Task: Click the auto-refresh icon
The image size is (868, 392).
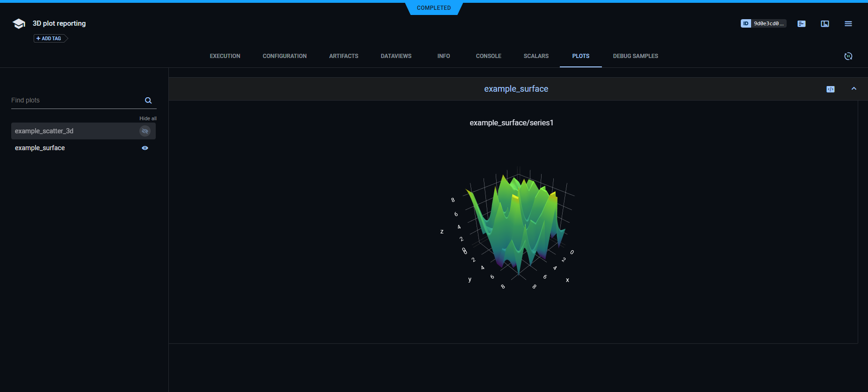Action: point(848,56)
